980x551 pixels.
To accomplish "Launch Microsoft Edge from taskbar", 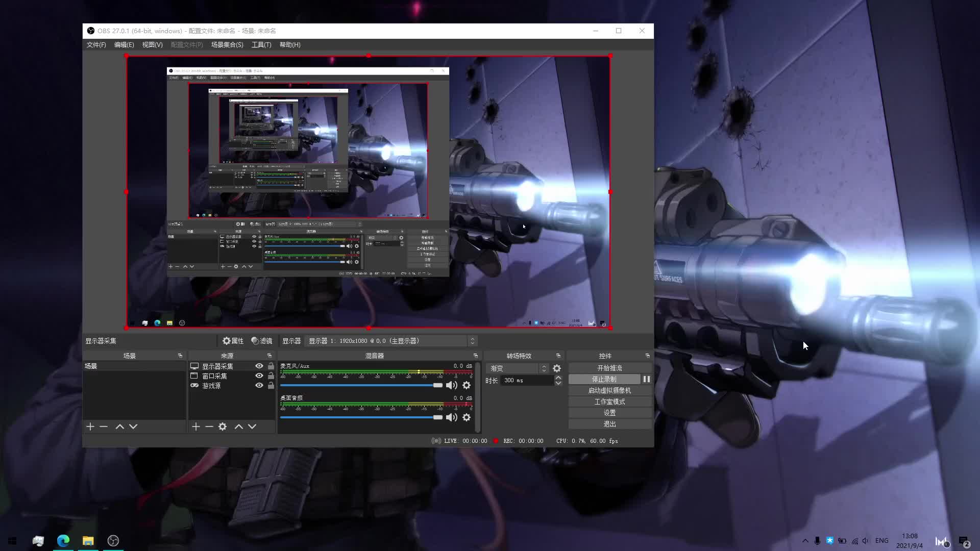I will [x=63, y=540].
